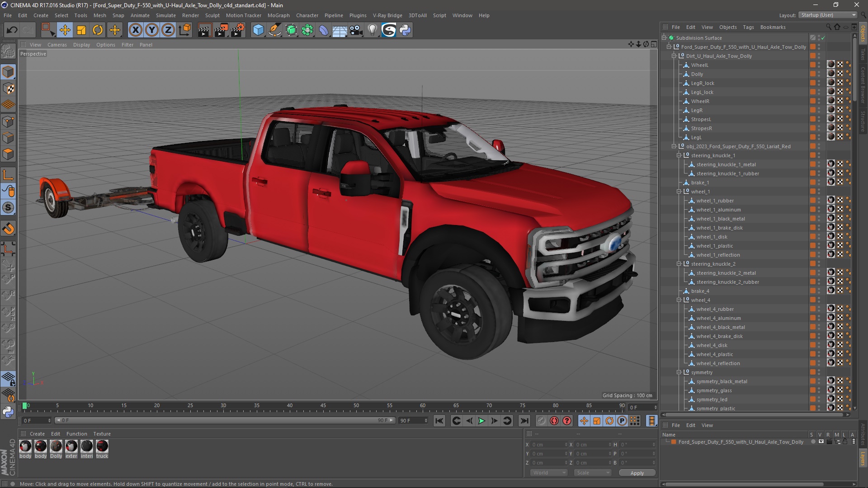Click the green Subdivision generator icon
Screen dimensions: 868x488
tap(291, 30)
